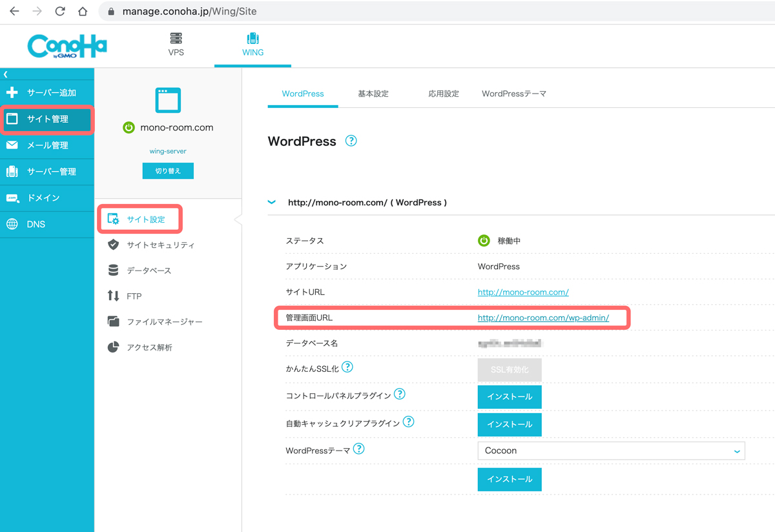The image size is (775, 532).
Task: Click the インストール button below Cocoon dropdown
Action: pos(510,479)
